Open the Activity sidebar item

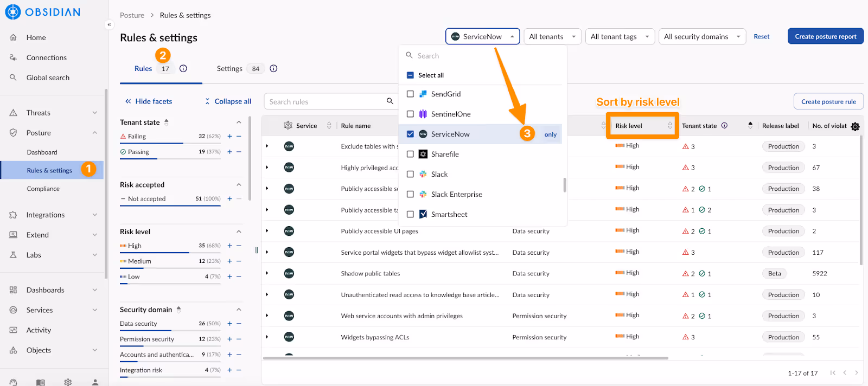tap(39, 330)
